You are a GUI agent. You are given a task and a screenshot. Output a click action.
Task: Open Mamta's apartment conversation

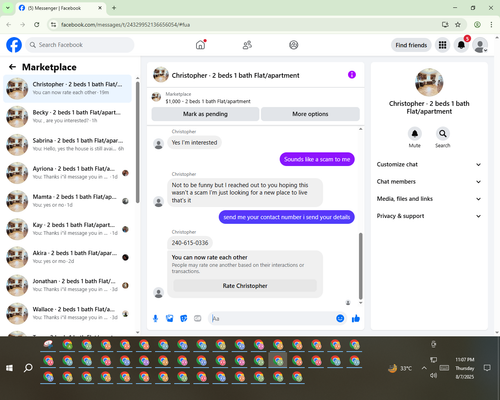point(67,201)
